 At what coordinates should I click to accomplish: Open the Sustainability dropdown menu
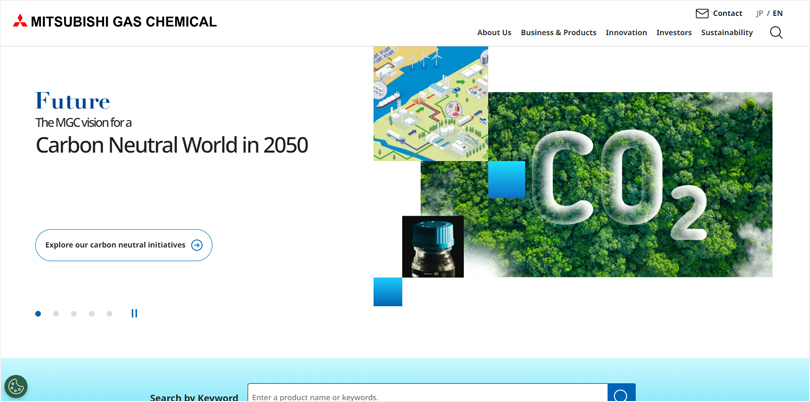pyautogui.click(x=727, y=33)
